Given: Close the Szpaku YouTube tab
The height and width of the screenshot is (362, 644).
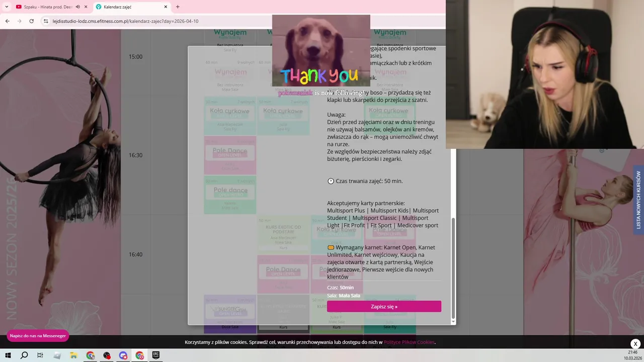Looking at the screenshot, I should tap(86, 7).
